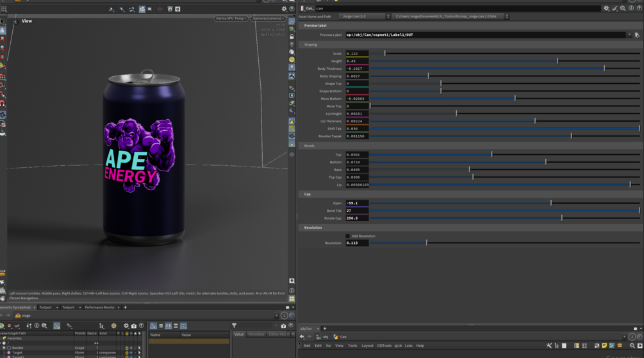Toggle the Target row visibility eye
Screen dimensions: 644x358
[x=131, y=353]
